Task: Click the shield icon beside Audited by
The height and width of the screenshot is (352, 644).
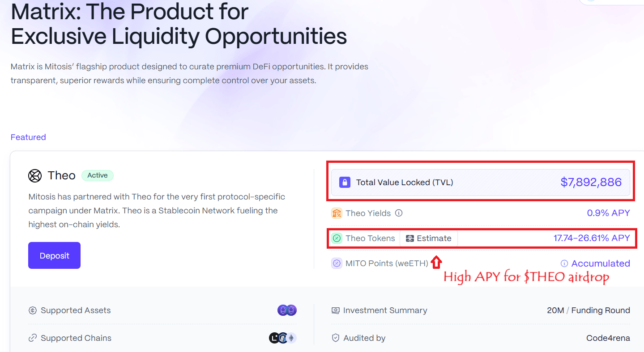Action: [336, 338]
